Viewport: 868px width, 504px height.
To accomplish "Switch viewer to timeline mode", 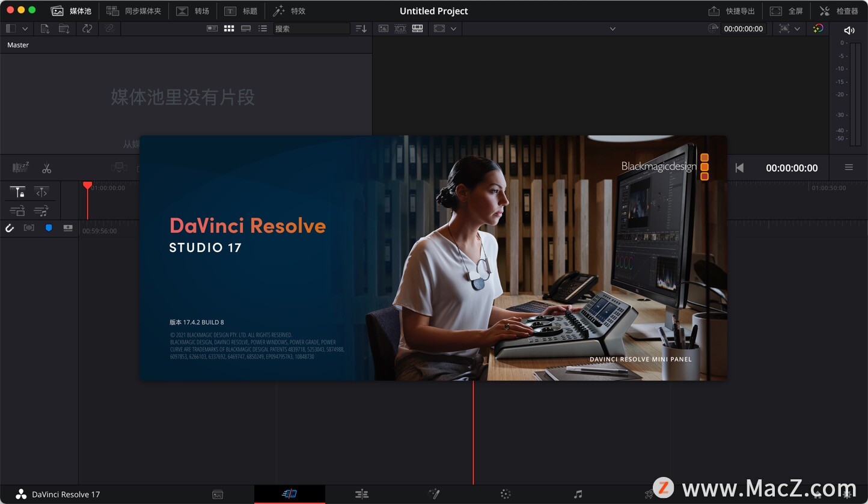I will coord(417,28).
